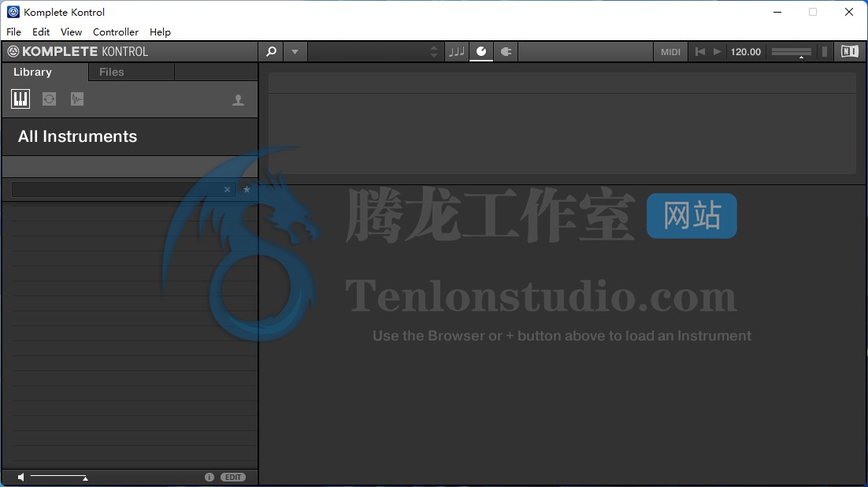Open the Help menu

(160, 32)
